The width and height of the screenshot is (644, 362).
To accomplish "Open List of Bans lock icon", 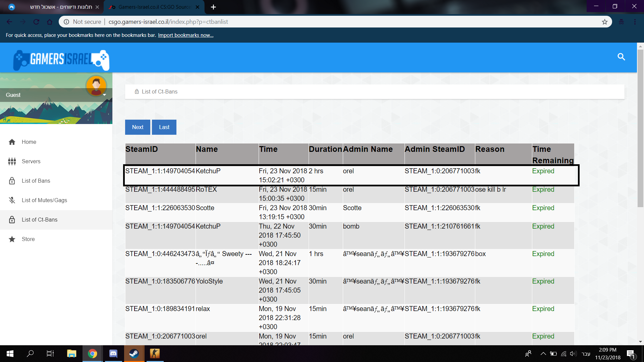I will coord(12,181).
